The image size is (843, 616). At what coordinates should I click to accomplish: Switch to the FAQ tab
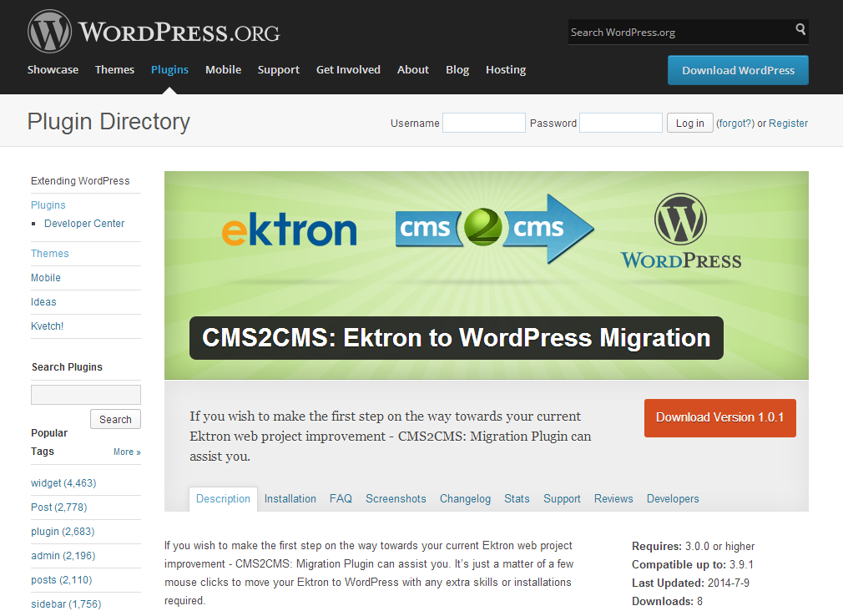[x=341, y=499]
